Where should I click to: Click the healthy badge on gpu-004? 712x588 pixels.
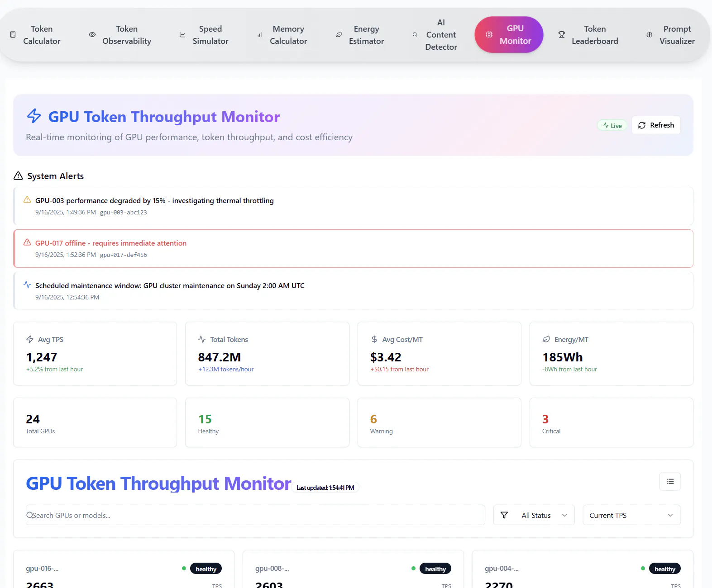click(x=665, y=569)
